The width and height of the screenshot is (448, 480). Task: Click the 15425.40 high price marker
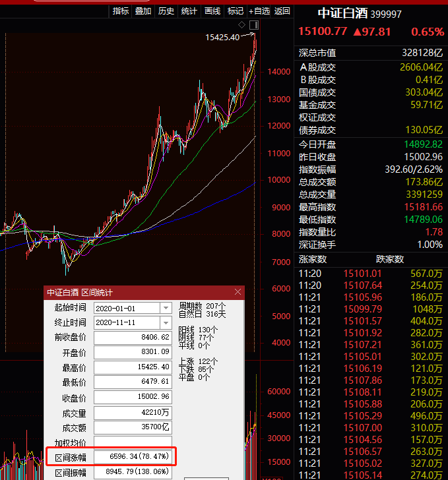223,38
